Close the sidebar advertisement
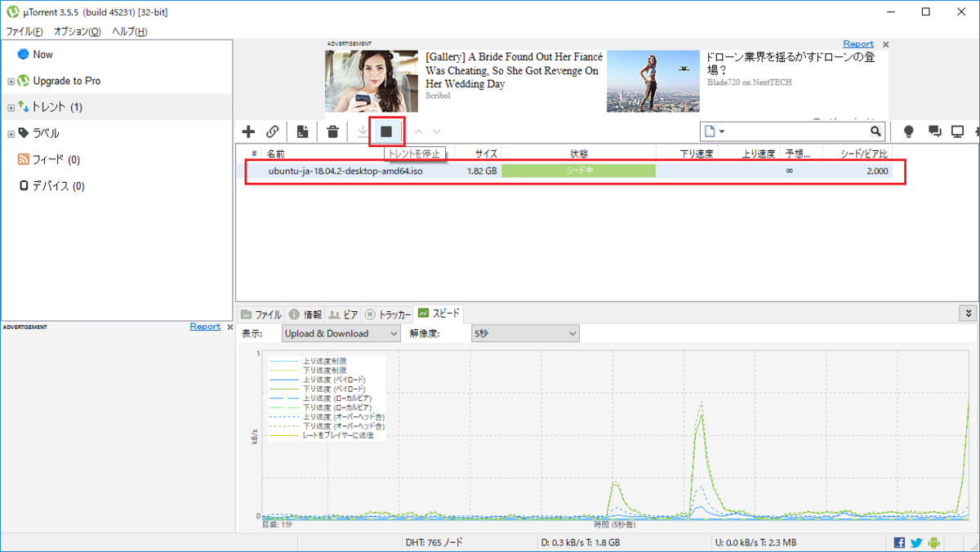Viewport: 980px width, 552px height. click(x=229, y=327)
